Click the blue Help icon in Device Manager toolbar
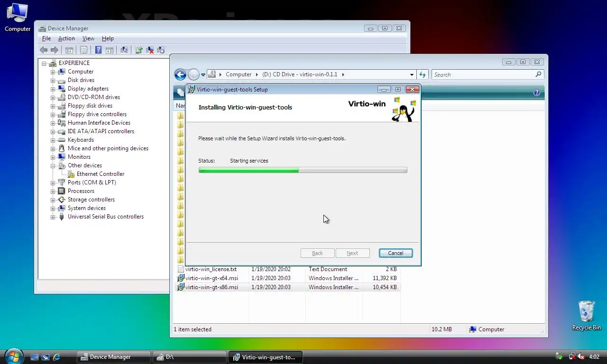 click(x=98, y=50)
